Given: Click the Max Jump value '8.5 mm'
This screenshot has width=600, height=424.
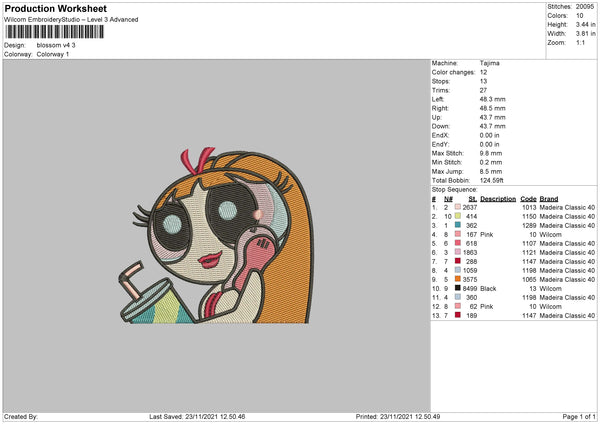Looking at the screenshot, I should pos(491,171).
